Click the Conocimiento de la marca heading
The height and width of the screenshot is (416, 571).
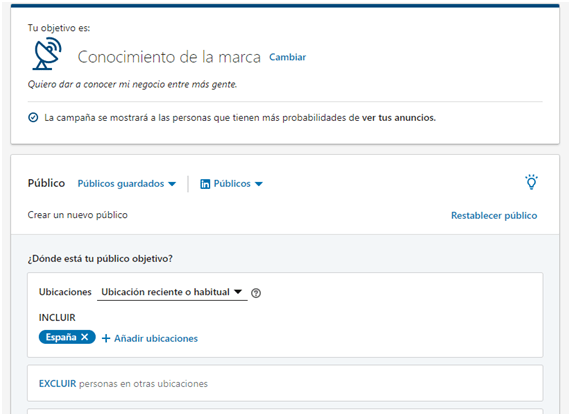[169, 57]
